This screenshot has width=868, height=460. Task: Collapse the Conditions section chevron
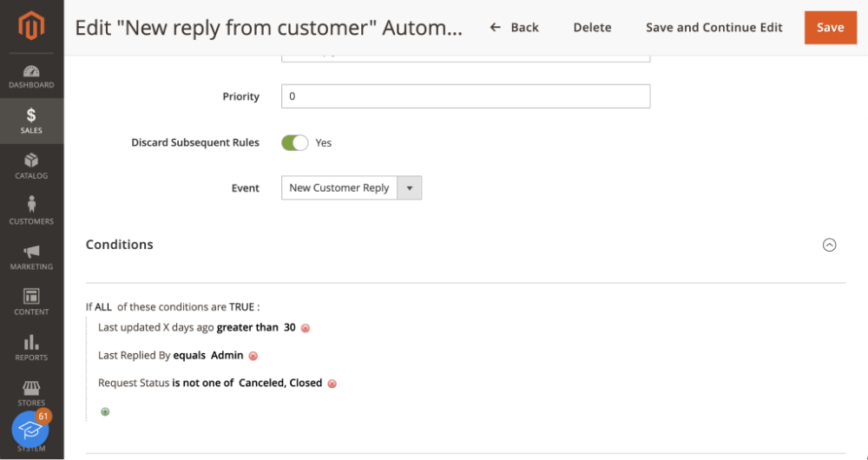(829, 245)
